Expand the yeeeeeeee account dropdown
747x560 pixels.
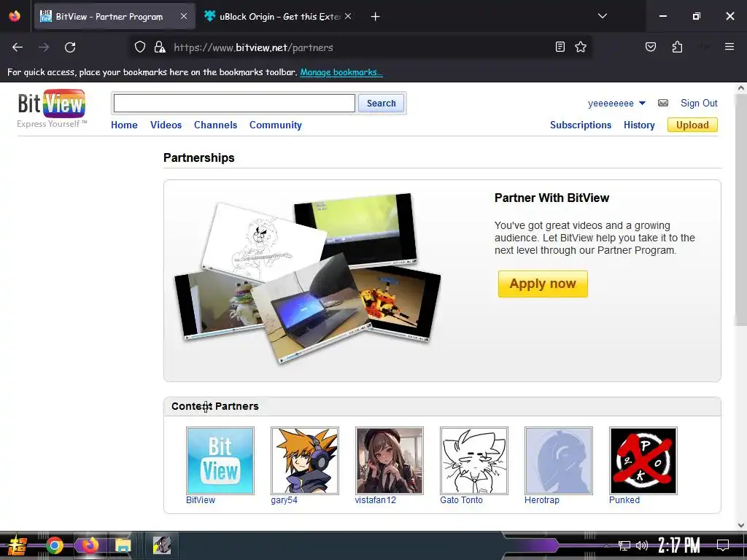tap(642, 104)
